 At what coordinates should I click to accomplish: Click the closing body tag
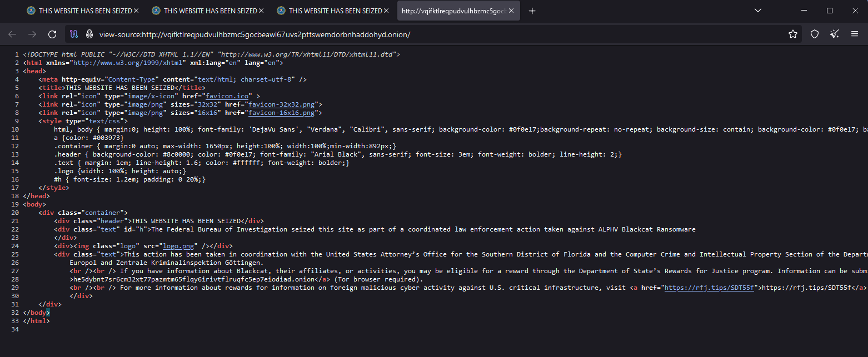coord(36,313)
